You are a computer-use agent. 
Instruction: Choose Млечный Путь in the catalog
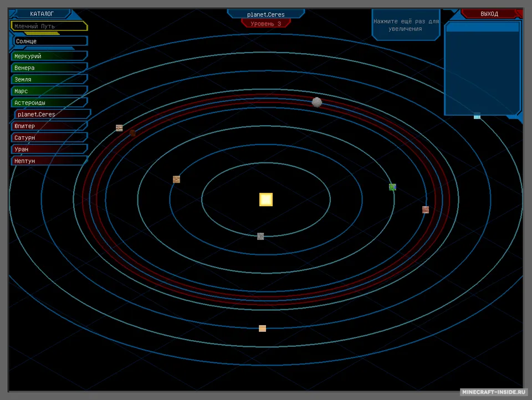[49, 26]
